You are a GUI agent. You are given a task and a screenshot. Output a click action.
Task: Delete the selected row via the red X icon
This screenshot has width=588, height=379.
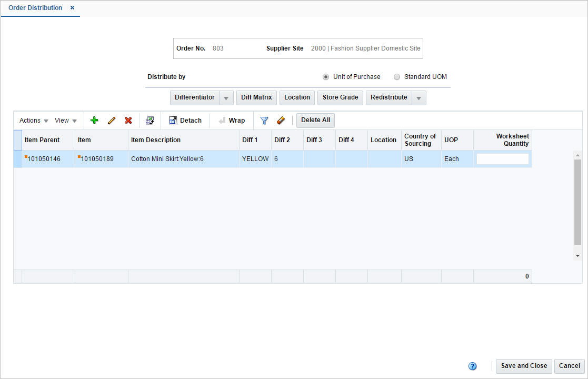128,120
